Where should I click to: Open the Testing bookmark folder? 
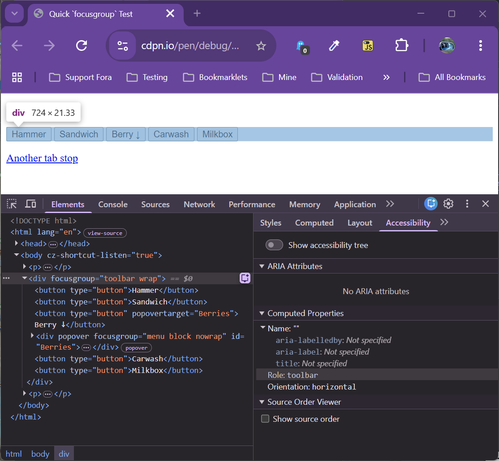(147, 77)
